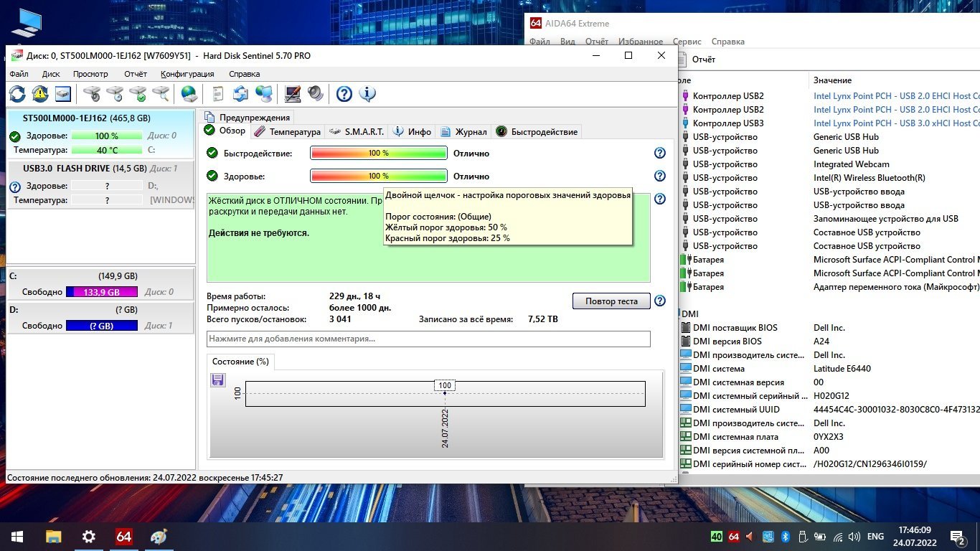Open configuration via monitor-with-screwdriver icon
Viewport: 980px width, 551px height.
[293, 94]
